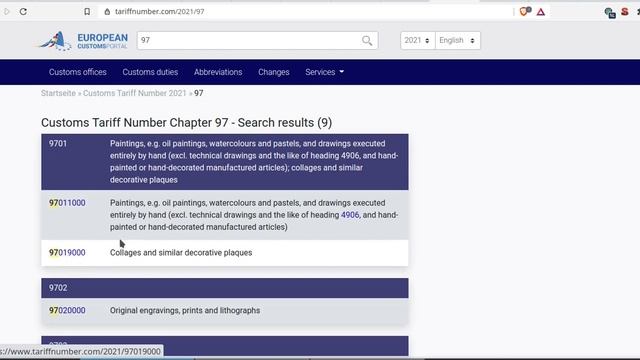Open tariff code 97019000 link

coord(67,253)
